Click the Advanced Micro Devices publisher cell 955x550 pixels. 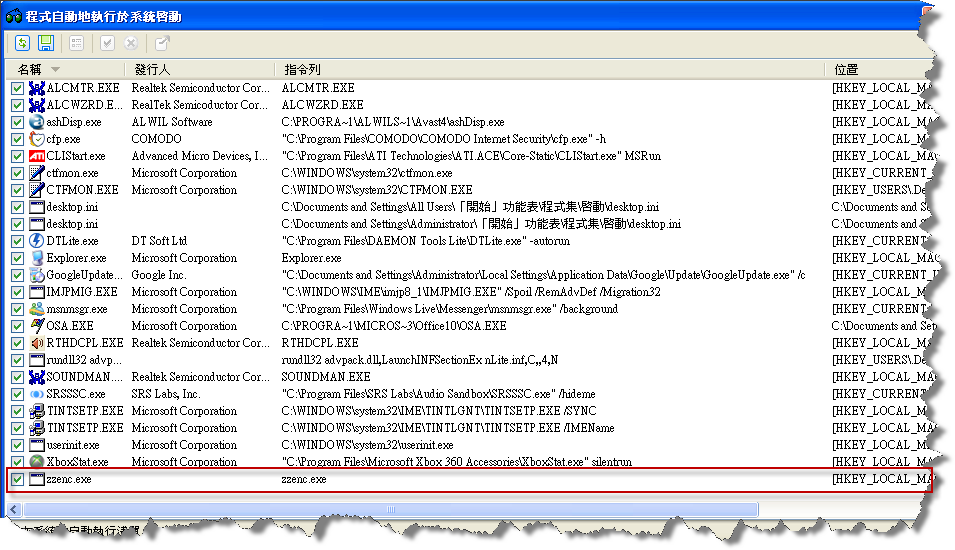(x=199, y=157)
